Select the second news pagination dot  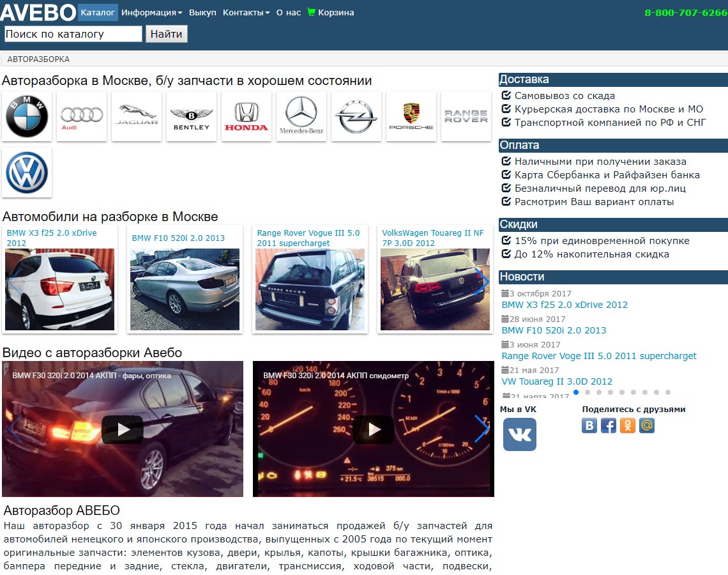coord(588,392)
